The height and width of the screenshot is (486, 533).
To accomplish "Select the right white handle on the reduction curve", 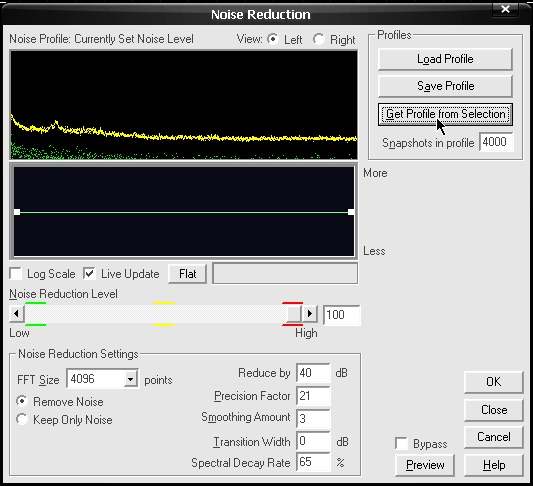I will [351, 212].
